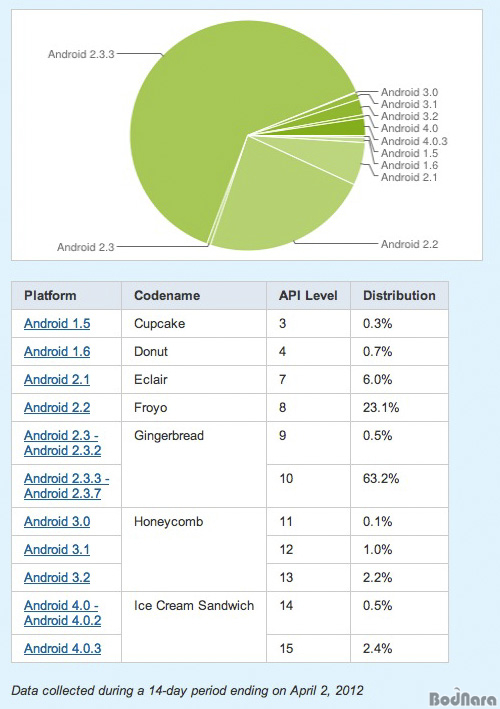Click the 2.4% distribution value

[377, 648]
